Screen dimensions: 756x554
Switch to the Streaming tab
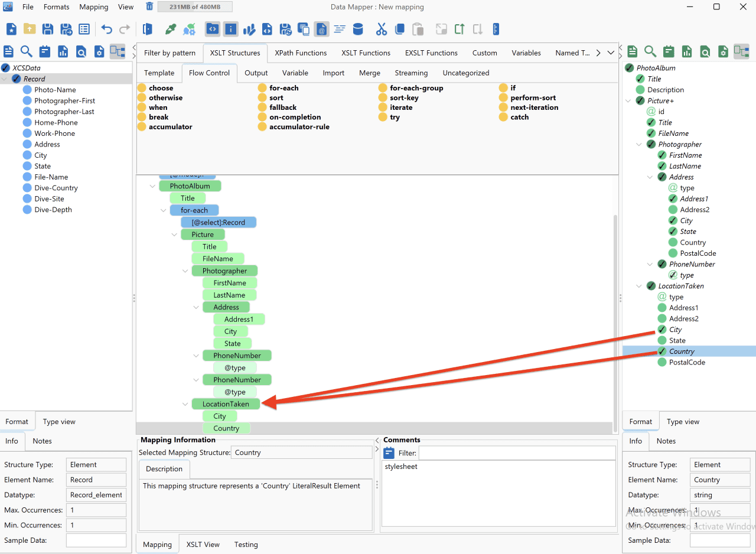tap(411, 73)
